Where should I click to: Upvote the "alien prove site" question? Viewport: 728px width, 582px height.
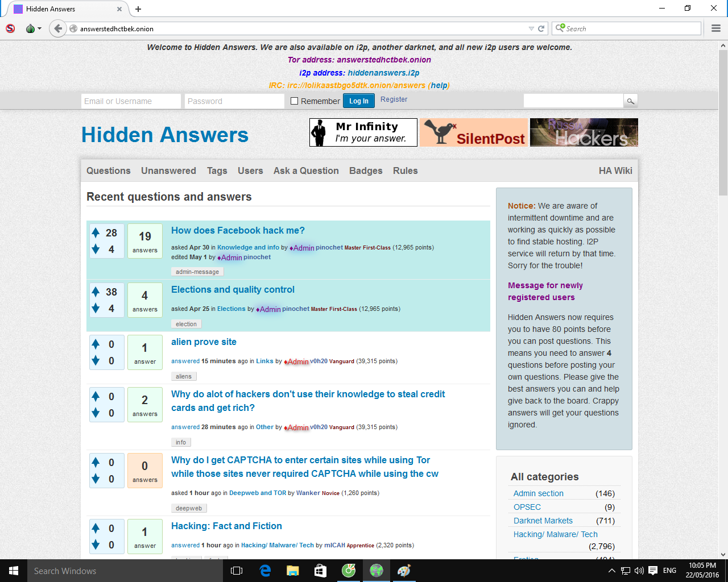(x=96, y=344)
